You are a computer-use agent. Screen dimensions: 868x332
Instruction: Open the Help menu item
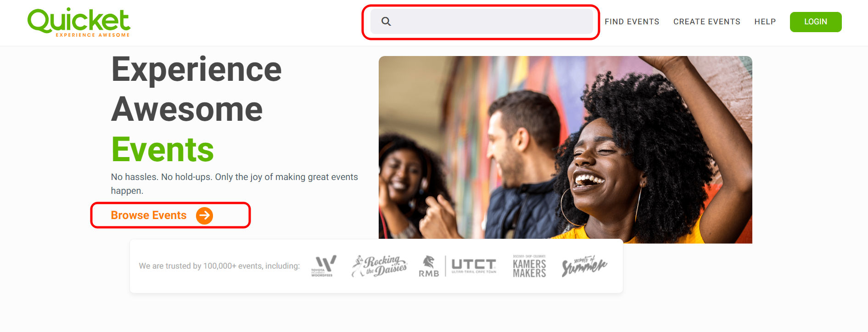click(x=765, y=22)
